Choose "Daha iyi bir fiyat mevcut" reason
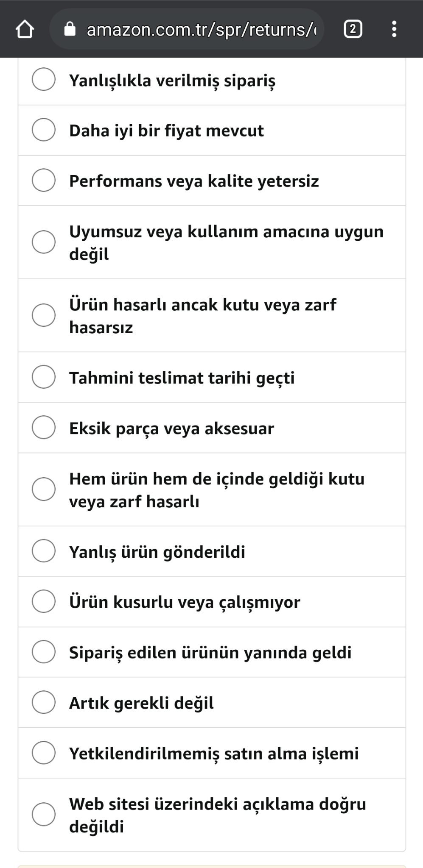The width and height of the screenshot is (423, 868). 44,130
